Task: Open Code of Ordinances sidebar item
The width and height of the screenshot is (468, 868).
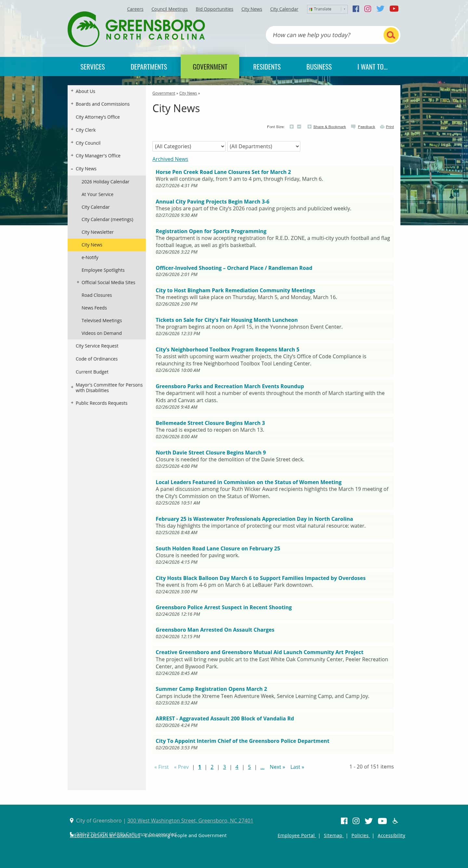Action: coord(97,359)
